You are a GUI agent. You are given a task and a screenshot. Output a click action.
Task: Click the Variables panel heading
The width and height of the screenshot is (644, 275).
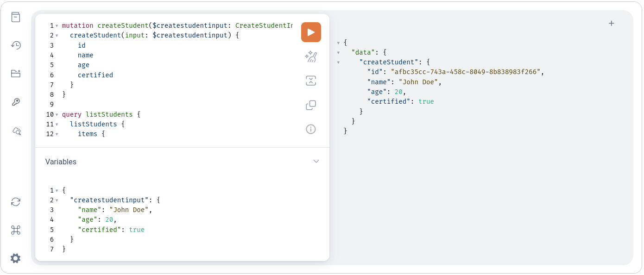pyautogui.click(x=61, y=162)
